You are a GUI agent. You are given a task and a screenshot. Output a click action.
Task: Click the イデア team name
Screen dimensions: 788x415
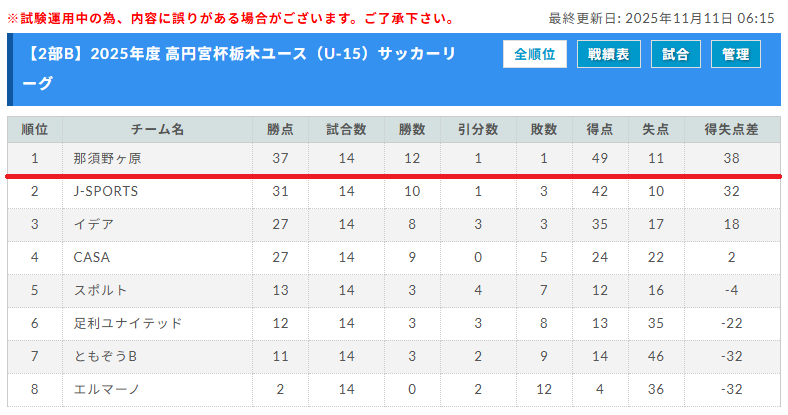pos(94,224)
